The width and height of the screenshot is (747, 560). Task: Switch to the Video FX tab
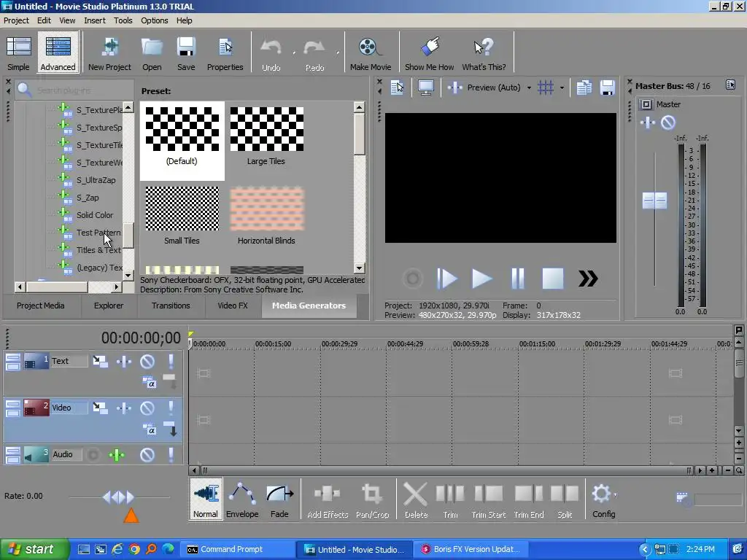(233, 306)
